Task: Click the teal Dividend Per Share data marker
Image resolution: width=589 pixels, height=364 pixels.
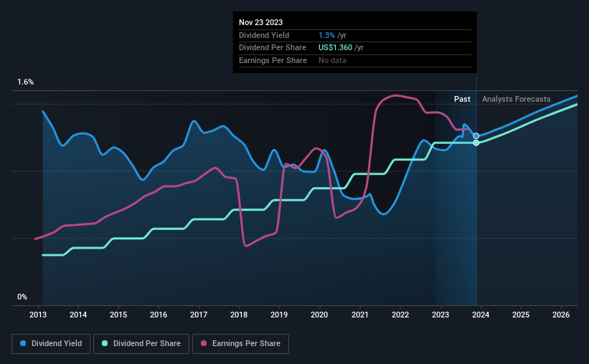Action: point(476,143)
